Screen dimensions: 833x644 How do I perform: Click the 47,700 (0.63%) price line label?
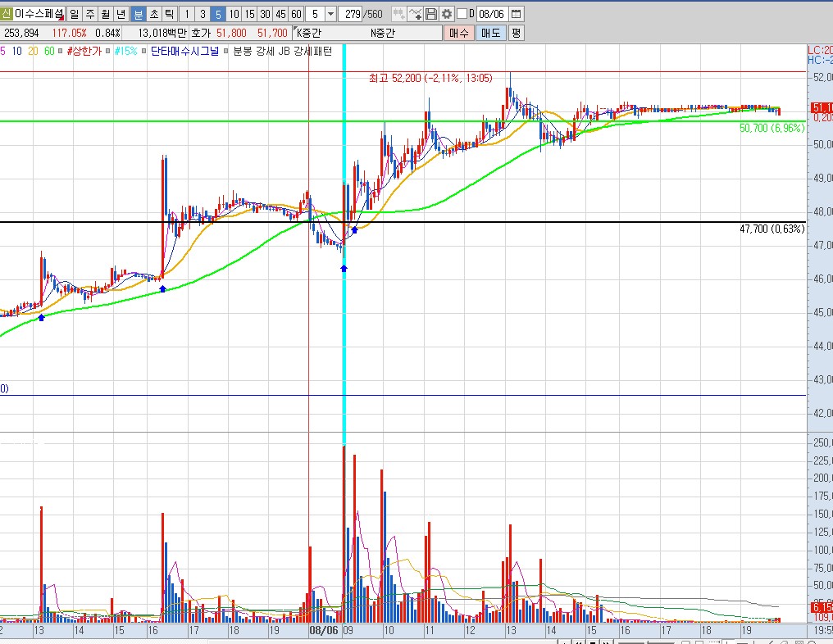click(x=772, y=229)
